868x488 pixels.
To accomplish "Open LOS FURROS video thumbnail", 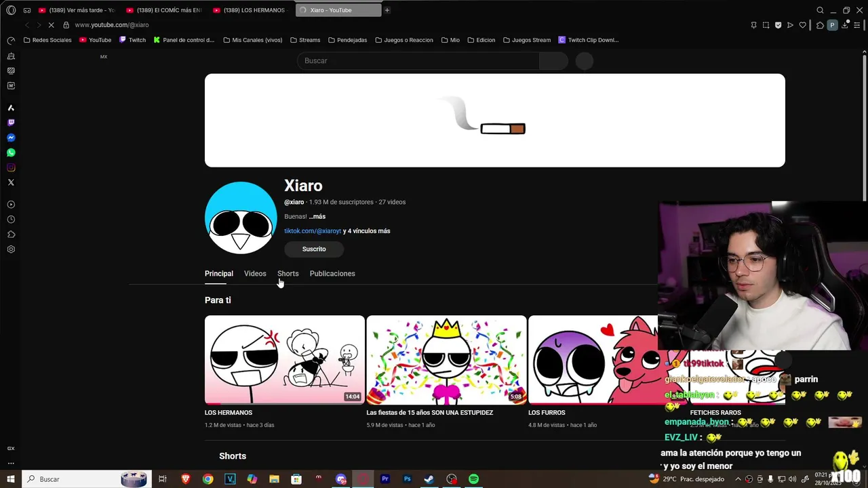I will coord(593,360).
